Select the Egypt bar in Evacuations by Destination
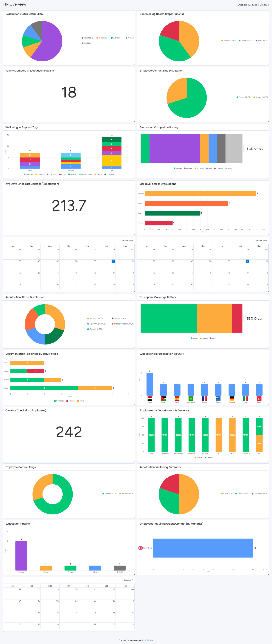Viewport: 272px width, 644px height. (x=150, y=384)
